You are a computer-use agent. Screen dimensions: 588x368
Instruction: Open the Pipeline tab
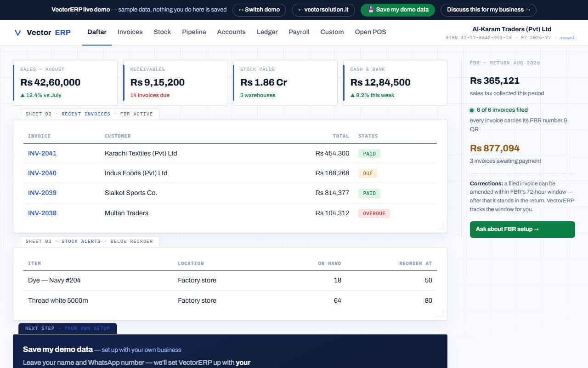pyautogui.click(x=194, y=32)
